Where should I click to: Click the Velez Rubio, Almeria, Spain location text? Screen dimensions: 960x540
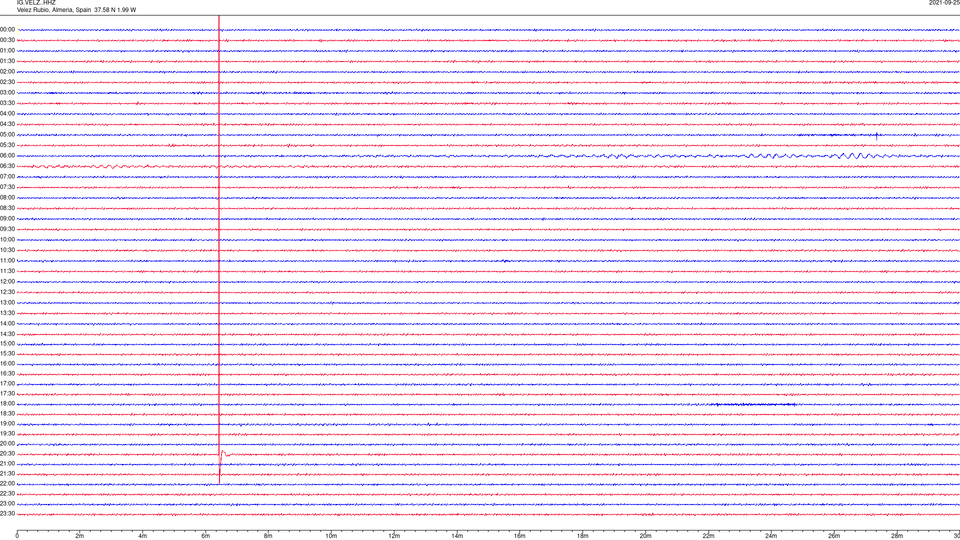click(54, 10)
